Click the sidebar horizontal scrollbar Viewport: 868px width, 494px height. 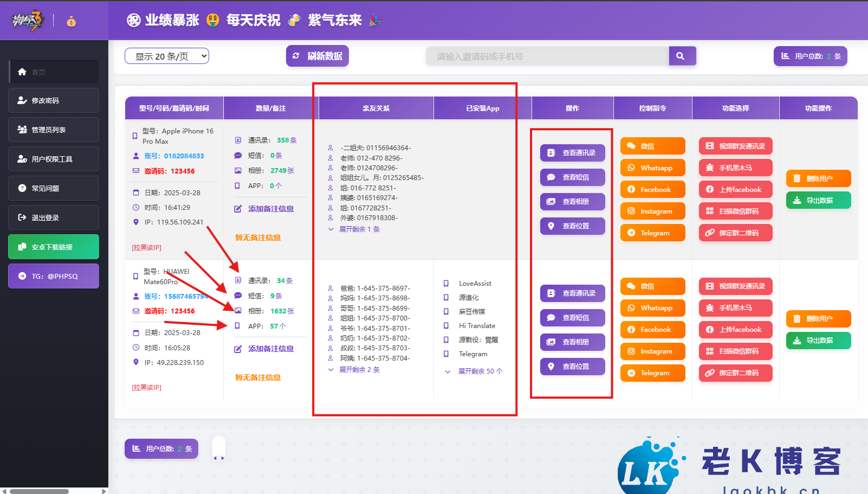tap(39, 491)
